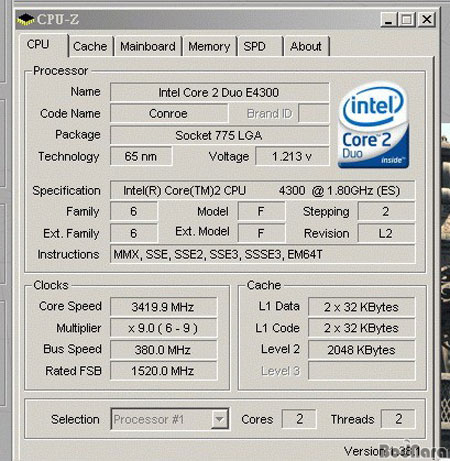Minimize the CPU-Z window

click(389, 19)
